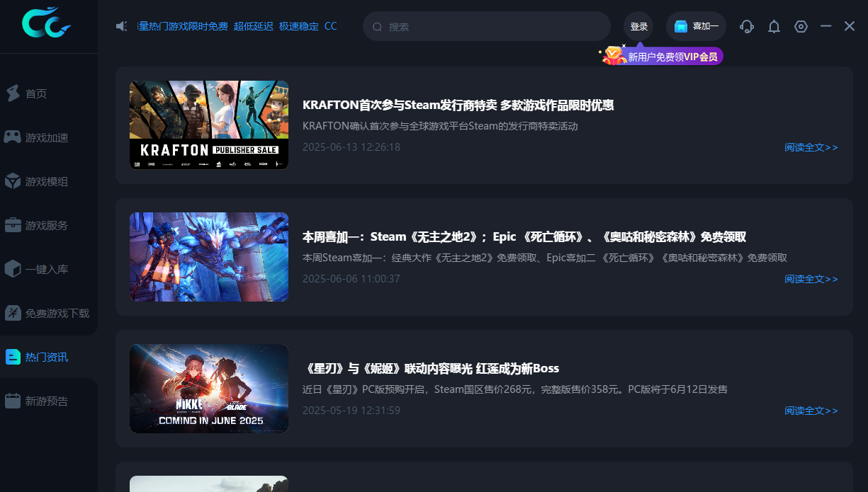The image size is (868, 492).
Task: Click the 搜索 search field
Action: click(489, 26)
